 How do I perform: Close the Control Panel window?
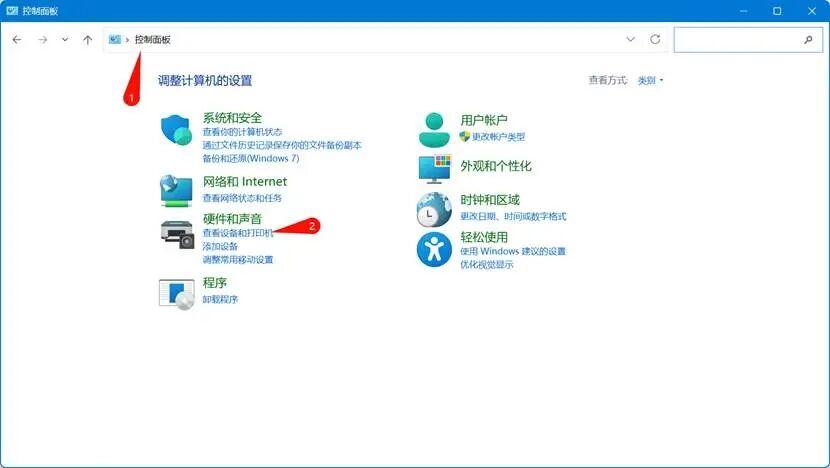coord(812,11)
